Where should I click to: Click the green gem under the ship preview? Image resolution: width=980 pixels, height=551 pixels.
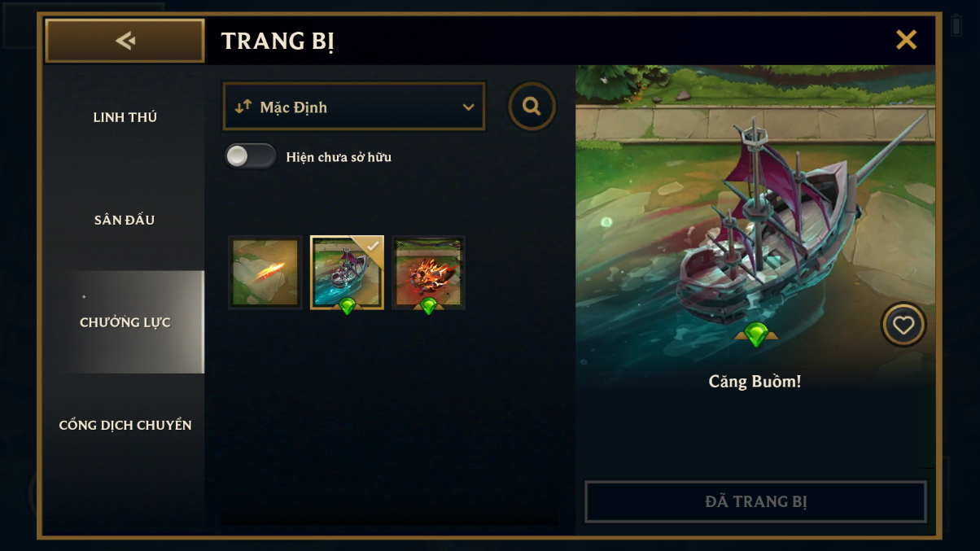click(756, 334)
